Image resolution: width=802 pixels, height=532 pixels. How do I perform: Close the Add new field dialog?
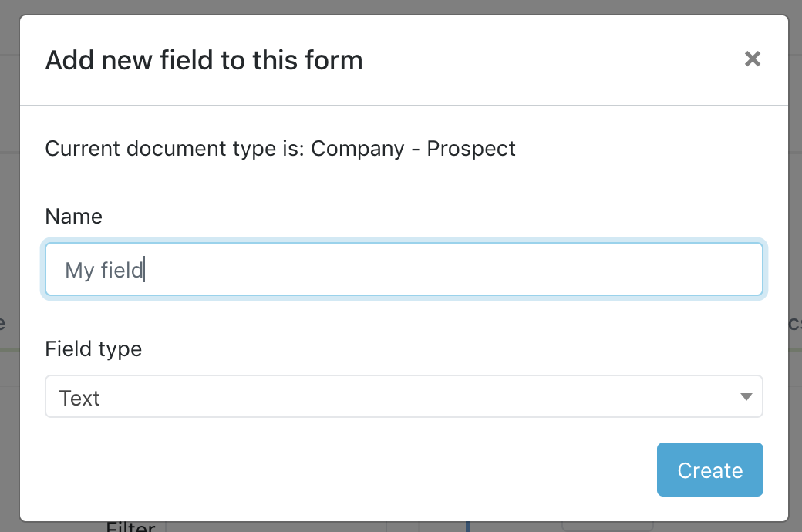pos(753,59)
